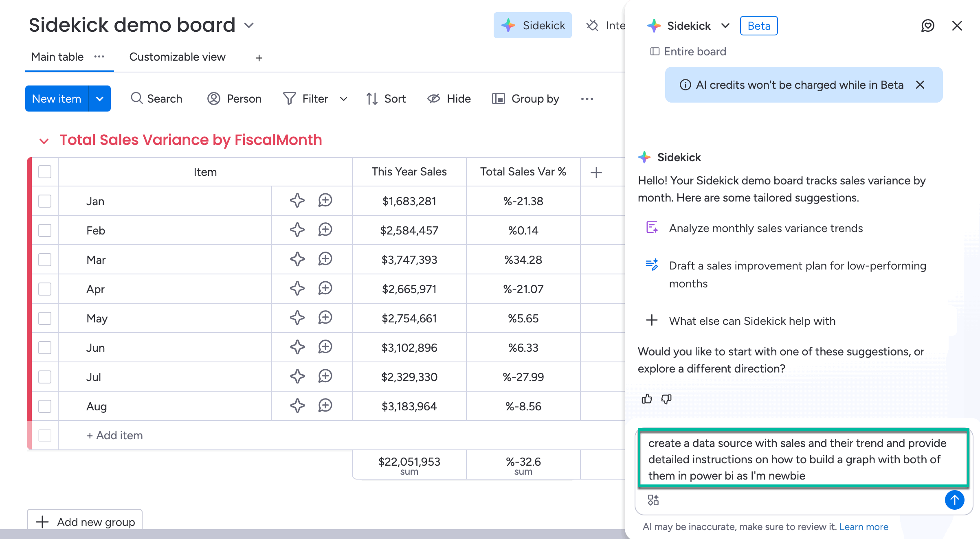Image resolution: width=980 pixels, height=539 pixels.
Task: Toggle the select-all header checkbox
Action: click(x=45, y=172)
